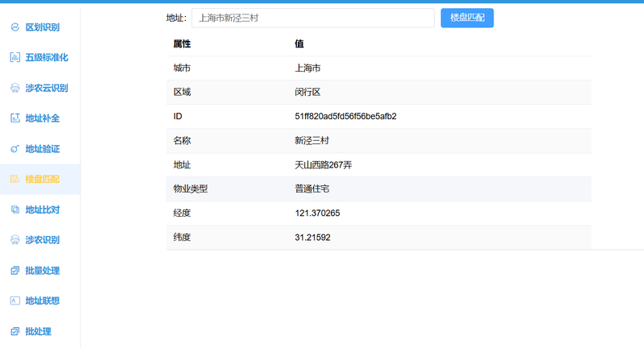The width and height of the screenshot is (644, 348).
Task: Click the 纬度 attribute cell
Action: click(x=182, y=237)
